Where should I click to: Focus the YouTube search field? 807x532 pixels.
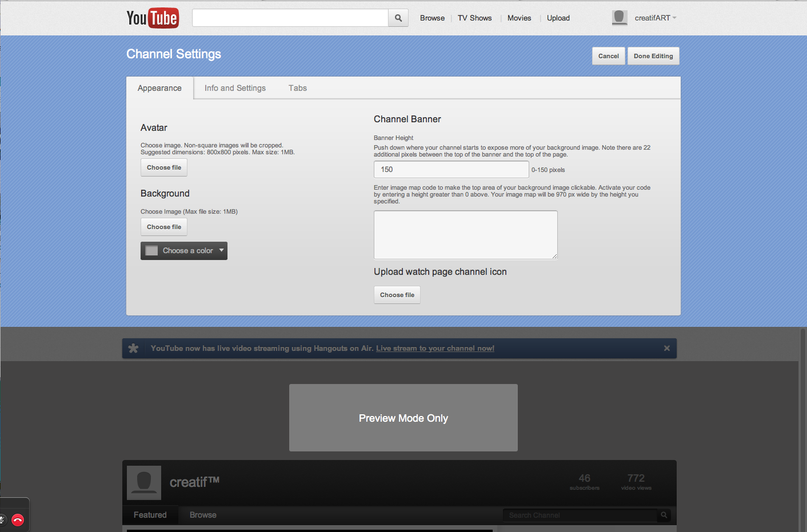click(290, 18)
